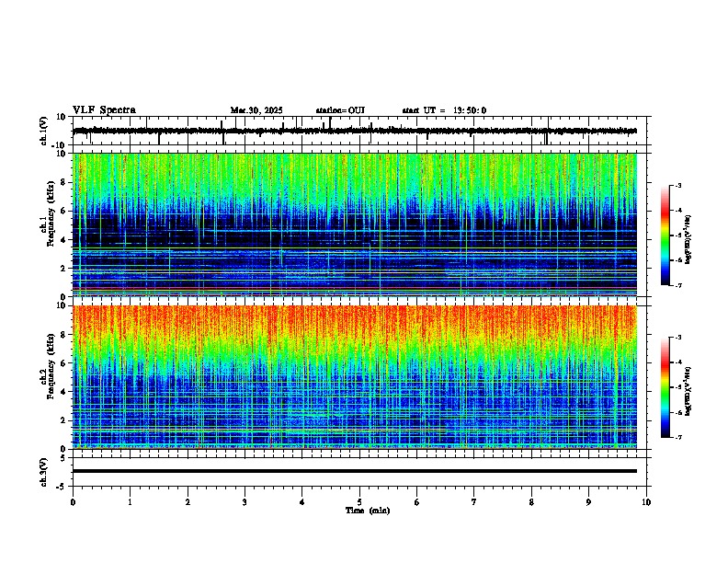This screenshot has width=728, height=563.
Task: Click the ch.3(V) axis label
Action: click(44, 472)
